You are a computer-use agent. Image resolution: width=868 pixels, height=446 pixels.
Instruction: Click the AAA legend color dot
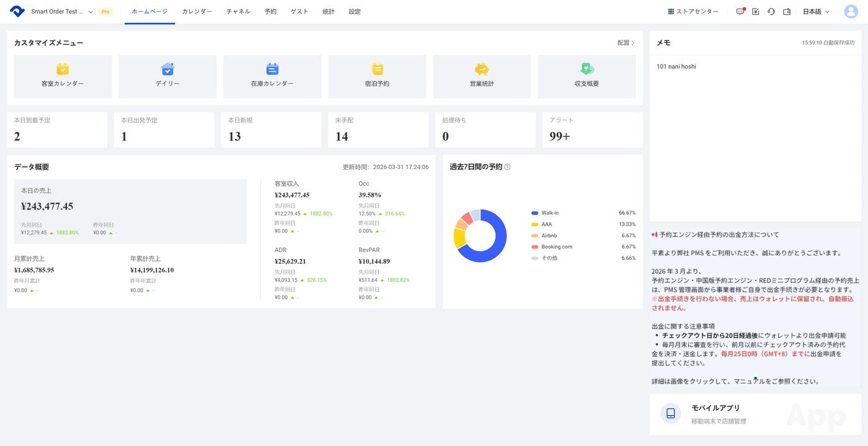pos(534,224)
